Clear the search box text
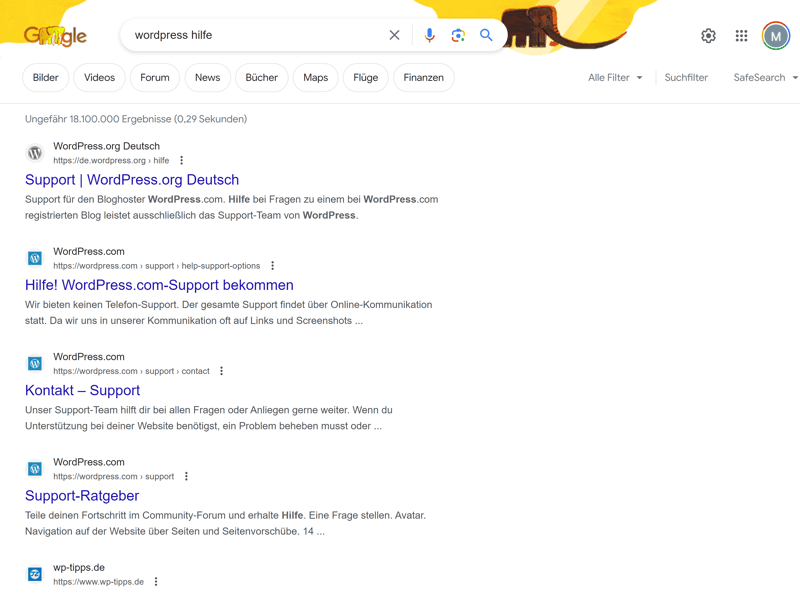800x595 pixels. tap(394, 35)
